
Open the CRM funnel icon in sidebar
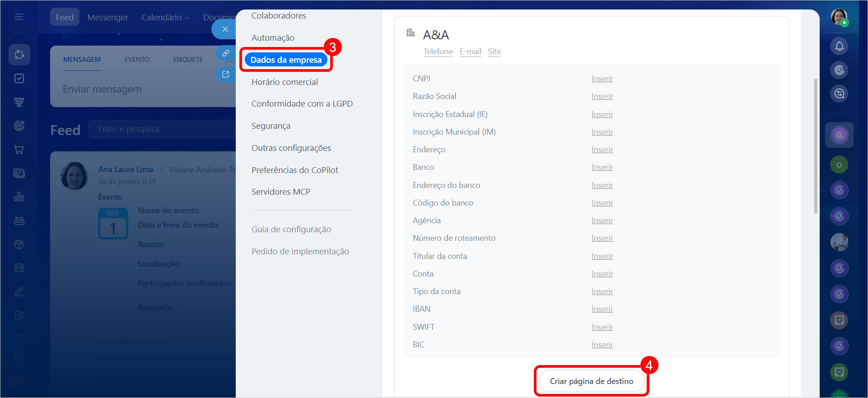[x=19, y=102]
